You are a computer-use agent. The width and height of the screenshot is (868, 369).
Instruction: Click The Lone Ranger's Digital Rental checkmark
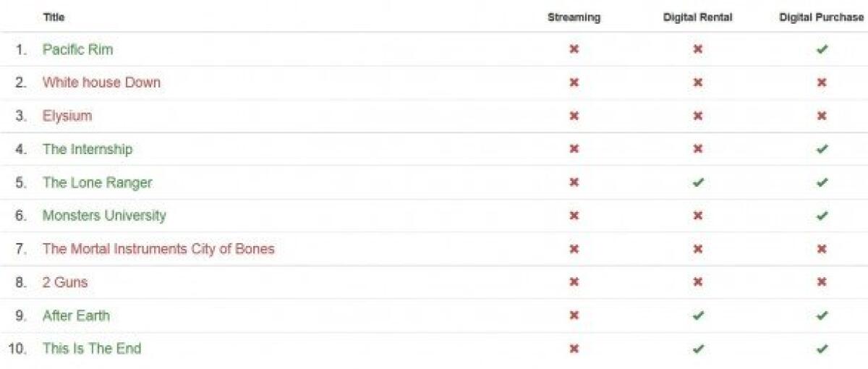698,182
